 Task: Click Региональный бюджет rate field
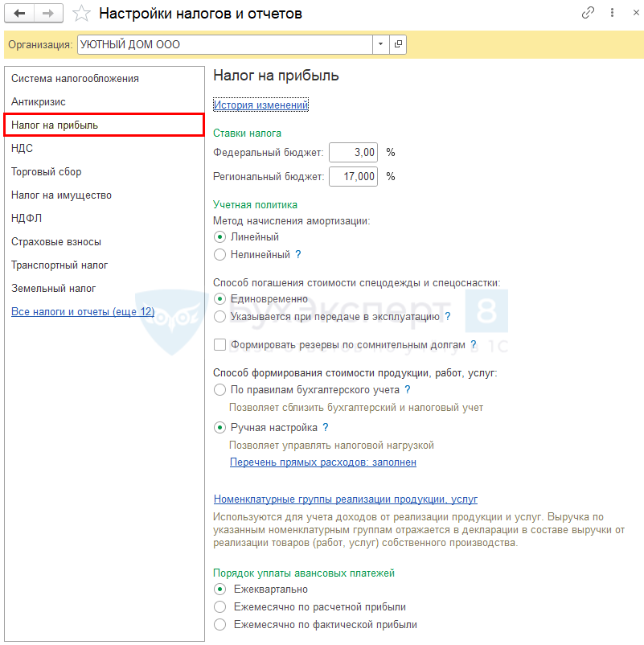tap(353, 176)
